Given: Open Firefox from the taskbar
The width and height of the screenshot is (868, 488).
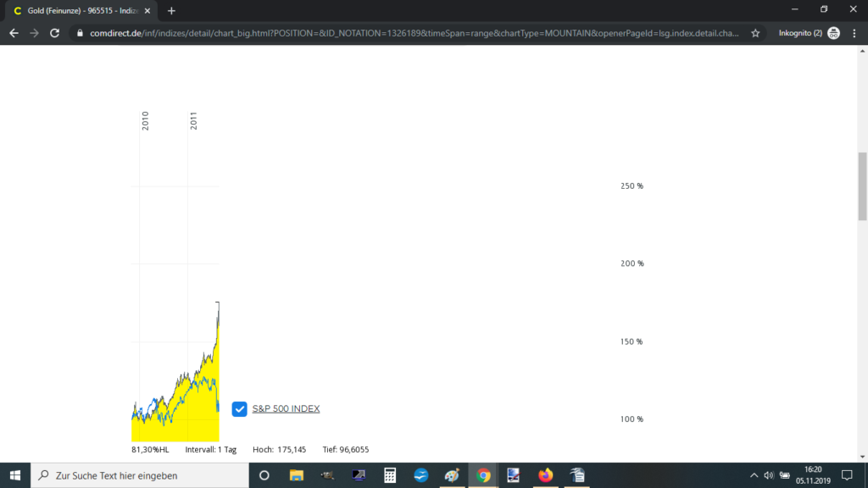Looking at the screenshot, I should [x=545, y=475].
